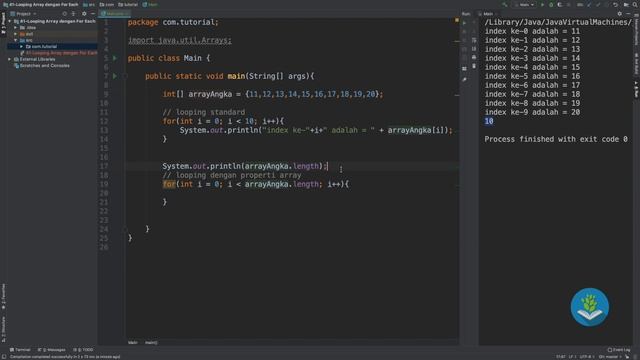Click the undo/revert arrow in the top toolbar

(616, 4)
